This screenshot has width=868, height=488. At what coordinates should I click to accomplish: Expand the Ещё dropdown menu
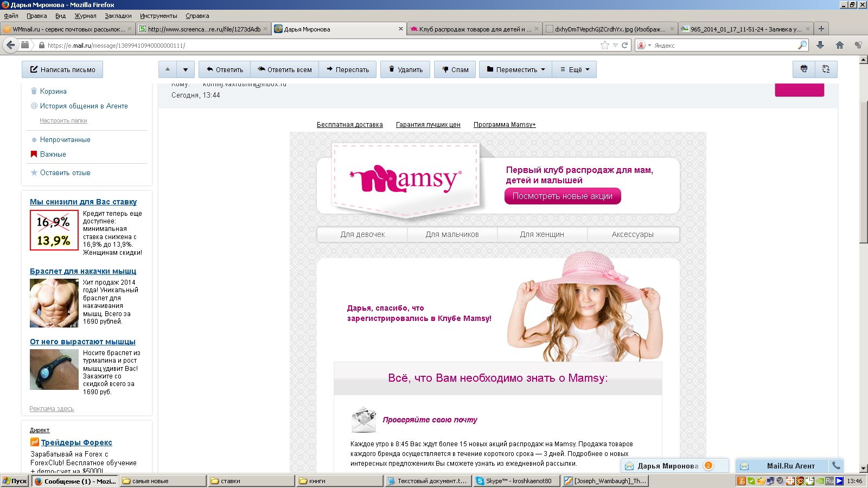click(575, 69)
